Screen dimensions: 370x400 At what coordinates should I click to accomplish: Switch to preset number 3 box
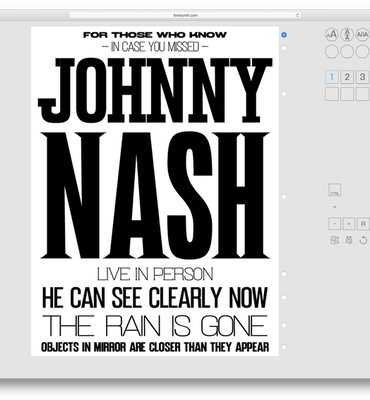[362, 77]
